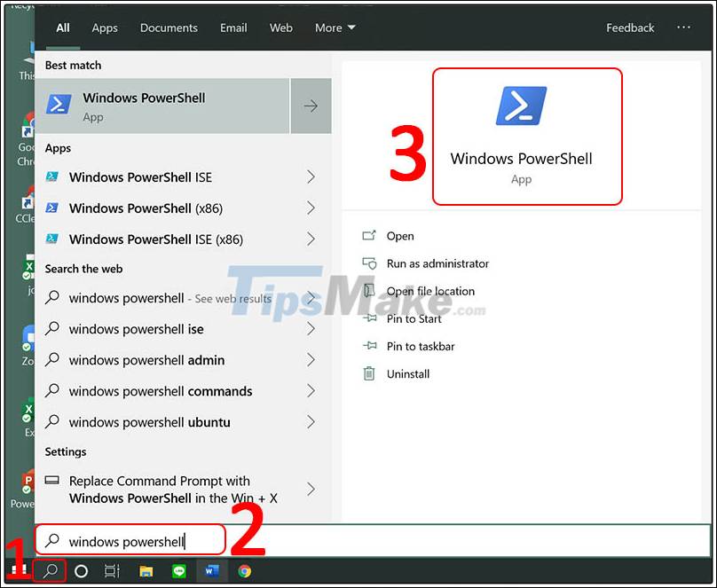Image resolution: width=717 pixels, height=588 pixels.
Task: Open the More dropdown in search filters
Action: (335, 27)
